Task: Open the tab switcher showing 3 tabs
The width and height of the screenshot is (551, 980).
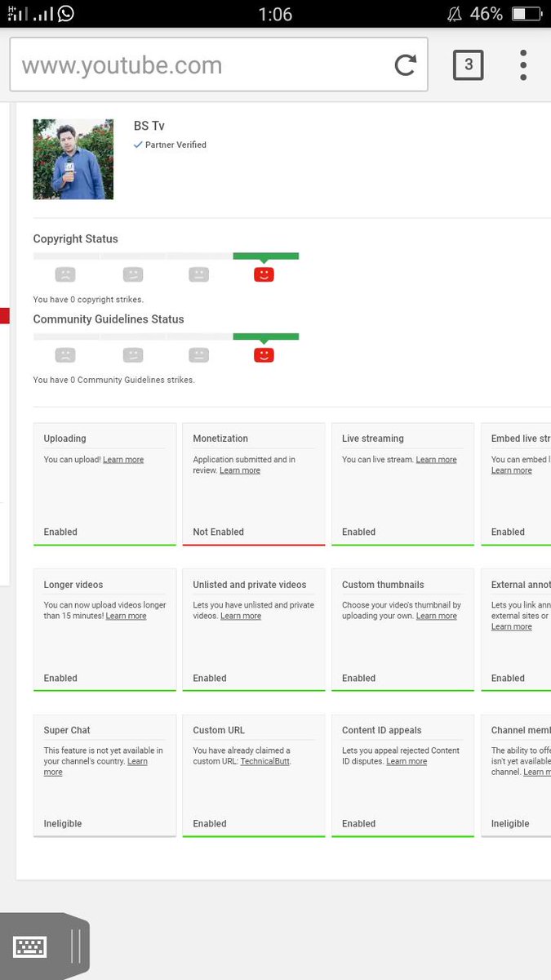Action: pos(469,65)
